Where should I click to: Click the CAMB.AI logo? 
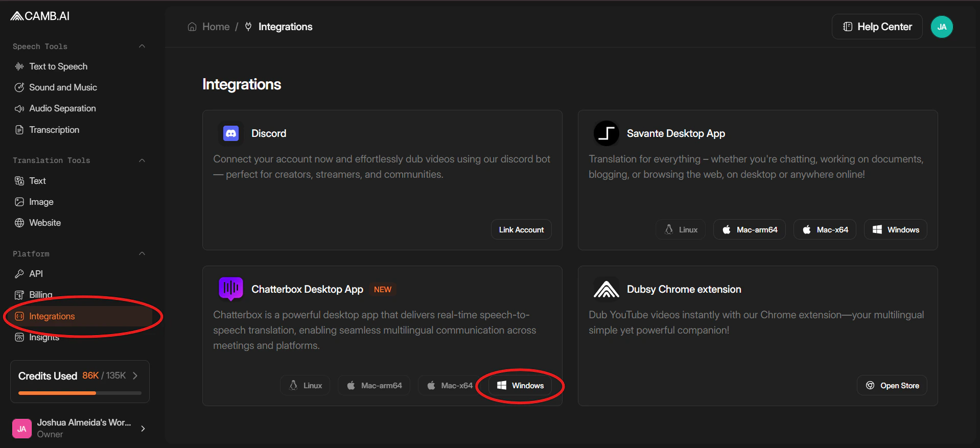pyautogui.click(x=40, y=16)
